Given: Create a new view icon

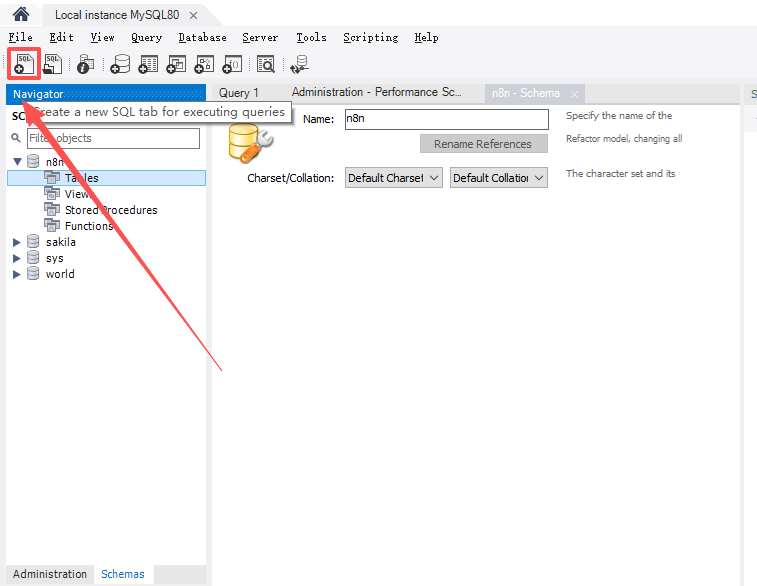Looking at the screenshot, I should (176, 64).
